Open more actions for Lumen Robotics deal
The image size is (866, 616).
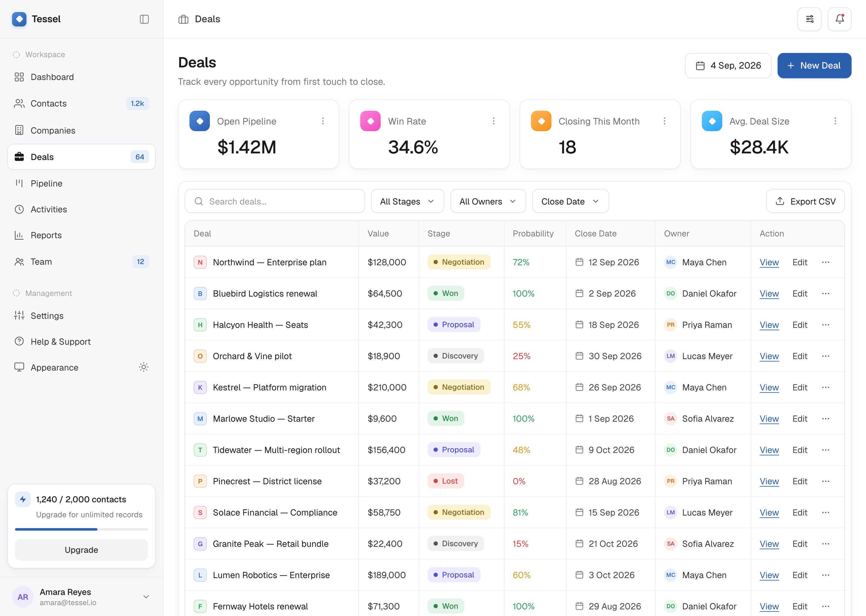click(x=825, y=575)
